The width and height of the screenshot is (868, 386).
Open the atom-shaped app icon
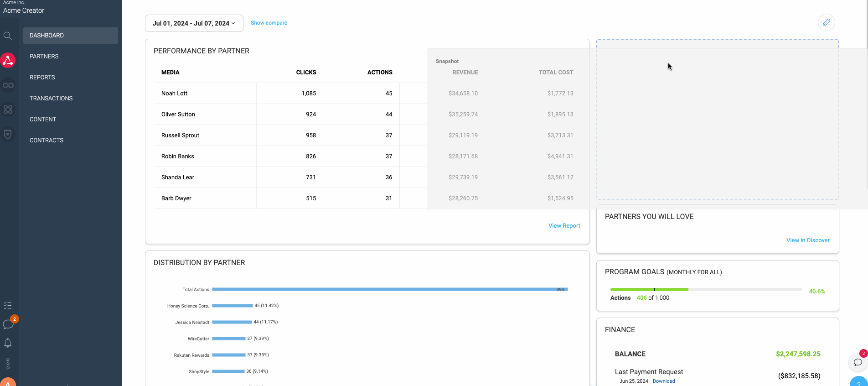point(8,110)
